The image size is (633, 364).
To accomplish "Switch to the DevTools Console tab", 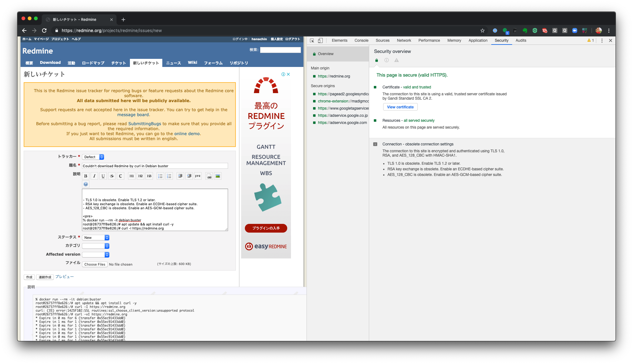I will pyautogui.click(x=361, y=40).
